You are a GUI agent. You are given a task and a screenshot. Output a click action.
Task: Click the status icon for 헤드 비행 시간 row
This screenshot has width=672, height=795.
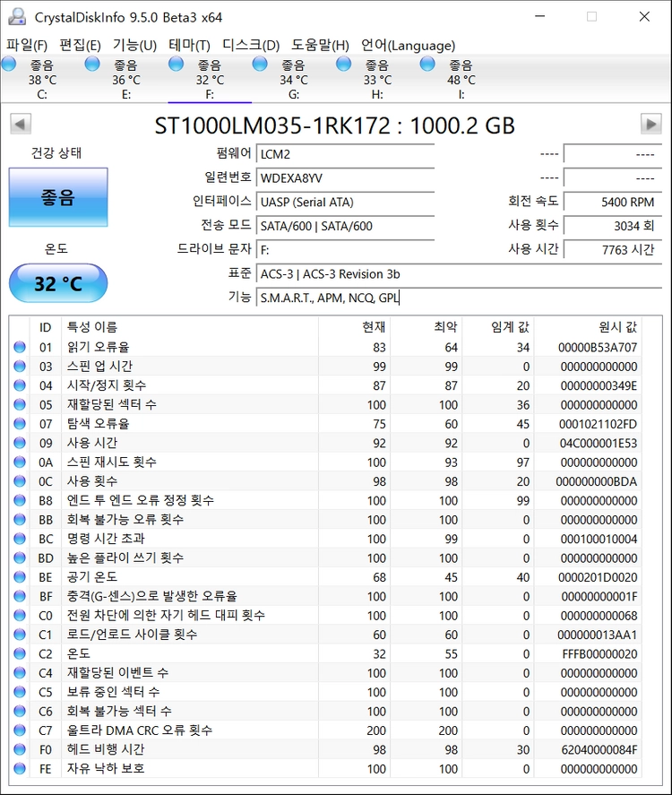pos(20,749)
